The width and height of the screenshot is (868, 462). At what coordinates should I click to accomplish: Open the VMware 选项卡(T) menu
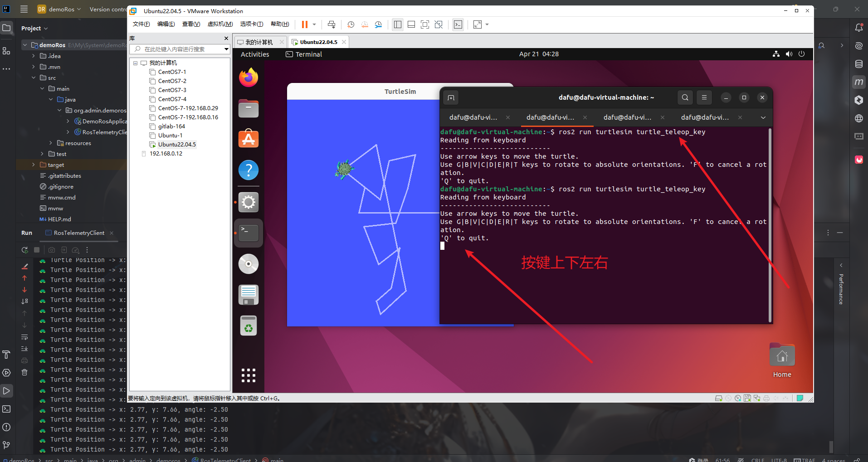pyautogui.click(x=252, y=24)
